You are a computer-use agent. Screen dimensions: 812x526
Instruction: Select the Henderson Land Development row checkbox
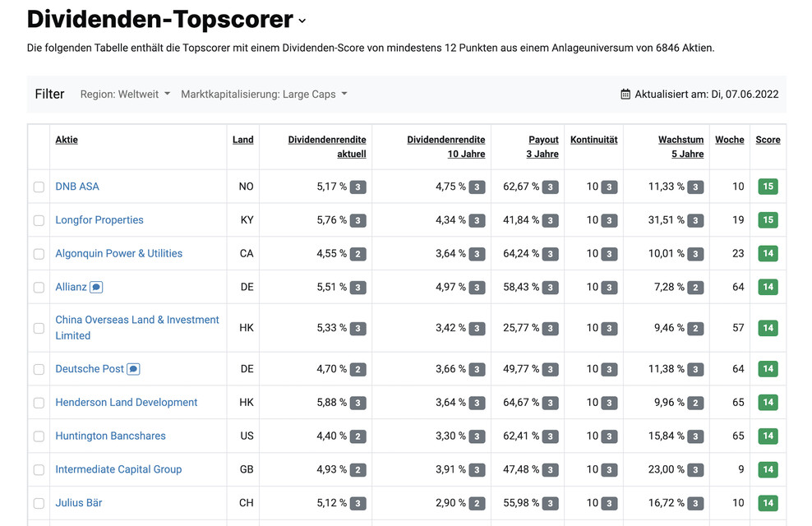(39, 403)
